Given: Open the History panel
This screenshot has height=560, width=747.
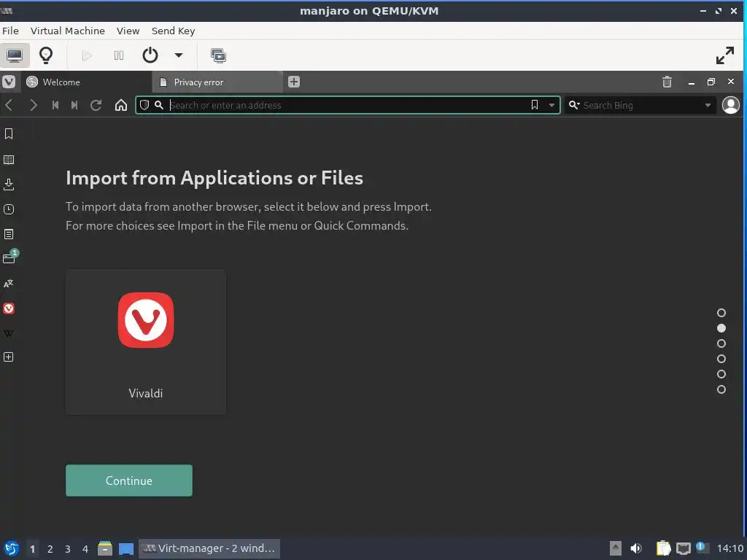Looking at the screenshot, I should (9, 209).
